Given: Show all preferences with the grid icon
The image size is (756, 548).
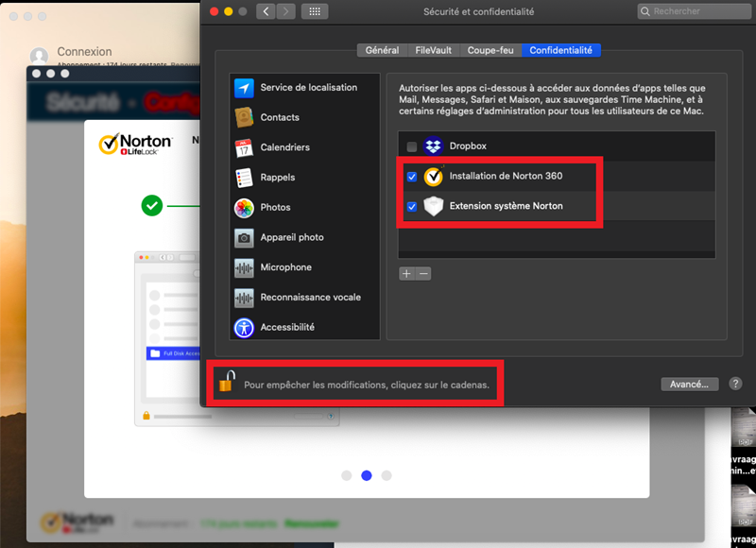Looking at the screenshot, I should click(x=315, y=11).
